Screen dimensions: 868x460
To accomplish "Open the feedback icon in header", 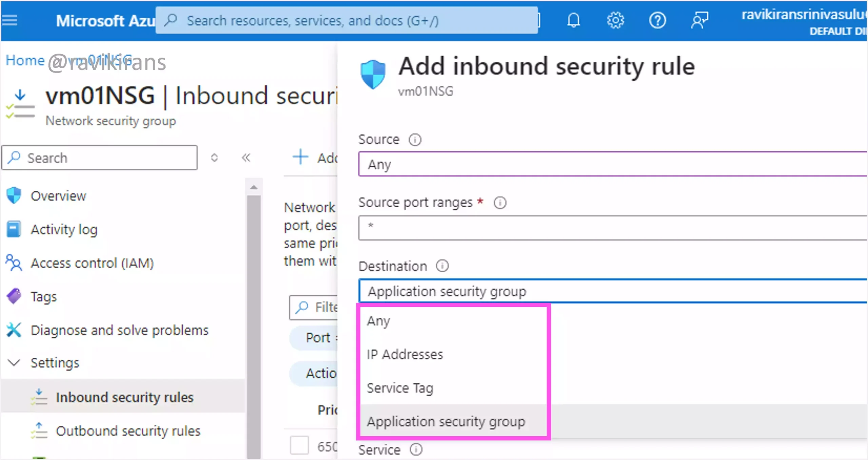I will click(699, 20).
